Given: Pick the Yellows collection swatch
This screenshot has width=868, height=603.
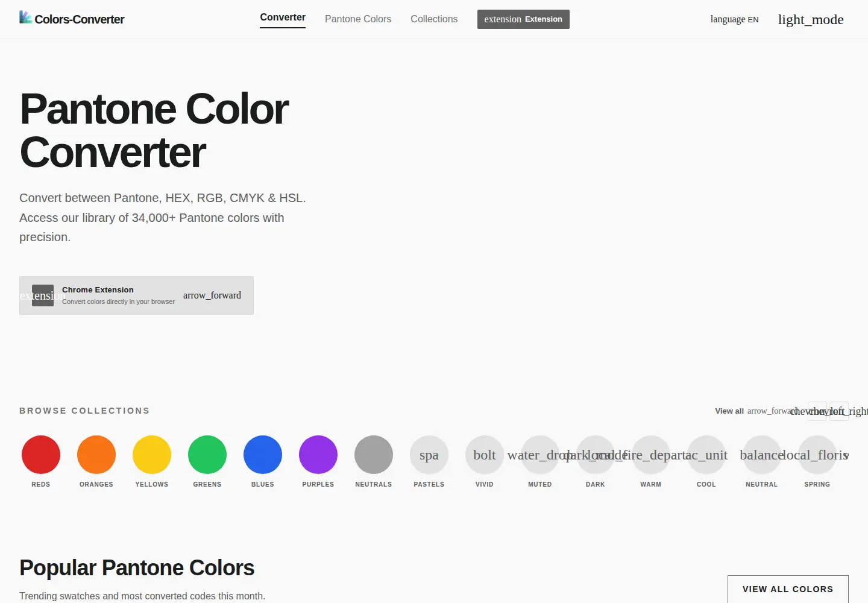Looking at the screenshot, I should point(152,455).
